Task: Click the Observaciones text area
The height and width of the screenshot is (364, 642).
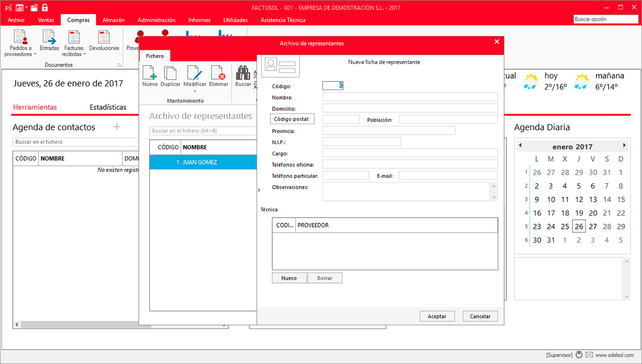Action: point(407,191)
